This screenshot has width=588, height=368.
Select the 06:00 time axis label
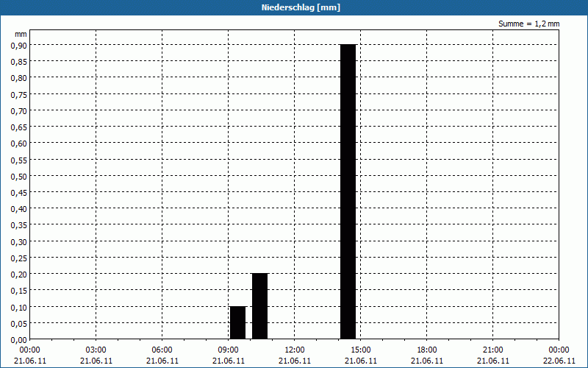coord(162,350)
